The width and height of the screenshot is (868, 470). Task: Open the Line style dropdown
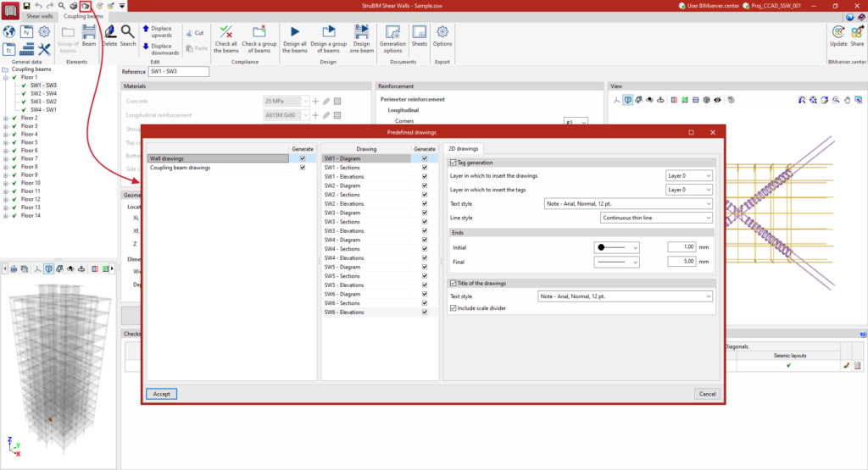(x=657, y=218)
